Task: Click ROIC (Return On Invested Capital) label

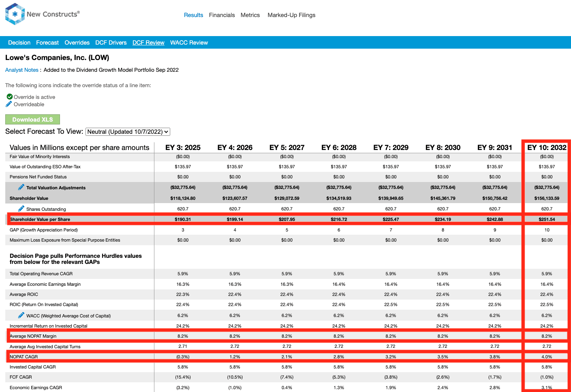Action: (44, 304)
